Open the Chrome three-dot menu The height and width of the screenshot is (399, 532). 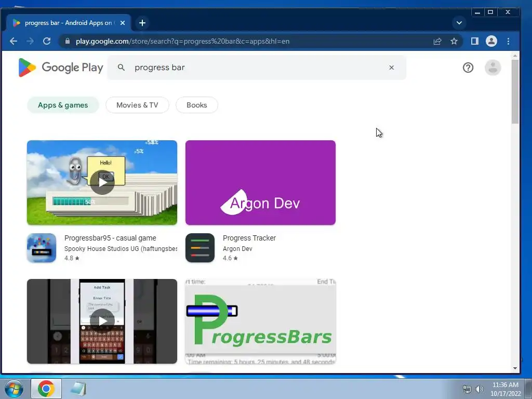tap(508, 42)
